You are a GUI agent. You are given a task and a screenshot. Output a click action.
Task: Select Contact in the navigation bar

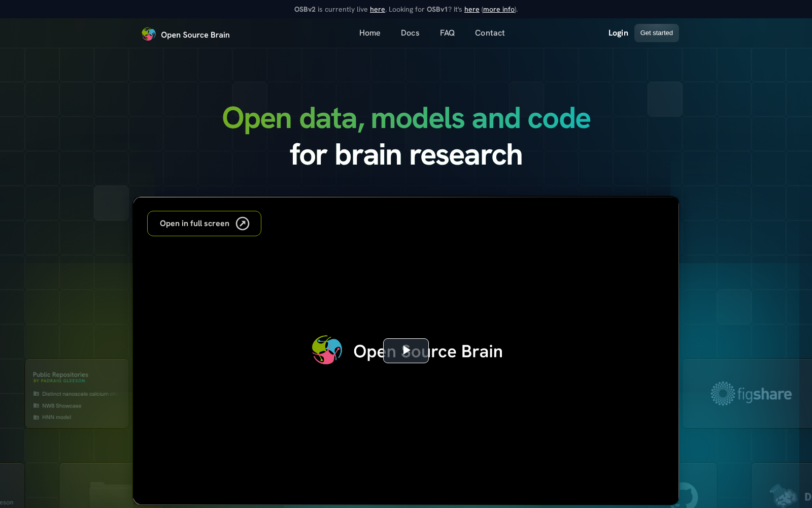490,33
